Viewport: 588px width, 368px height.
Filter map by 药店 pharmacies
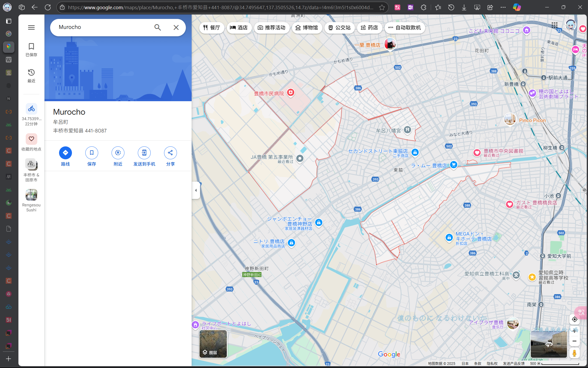[369, 28]
